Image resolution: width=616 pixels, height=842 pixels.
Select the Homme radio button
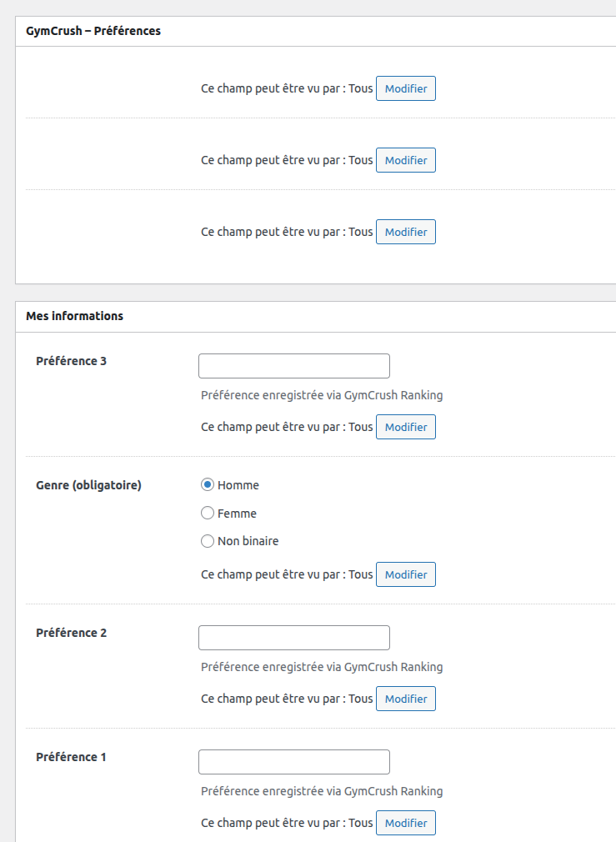[208, 485]
